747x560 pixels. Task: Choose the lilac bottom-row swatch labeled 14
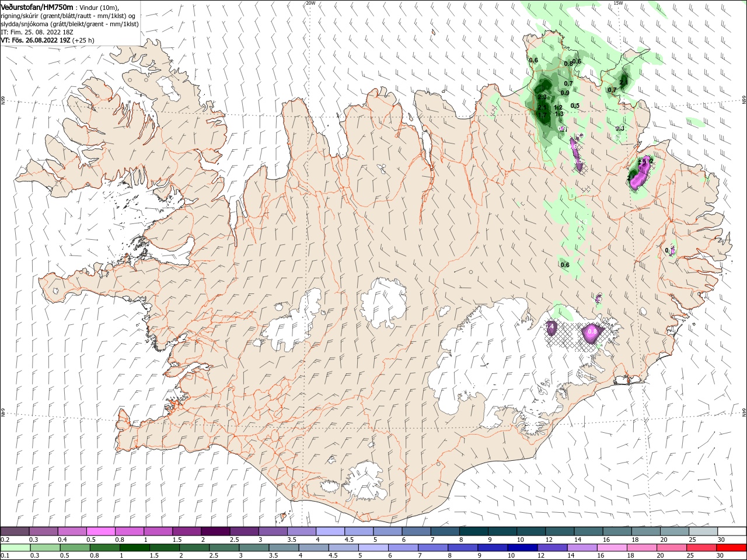582,548
